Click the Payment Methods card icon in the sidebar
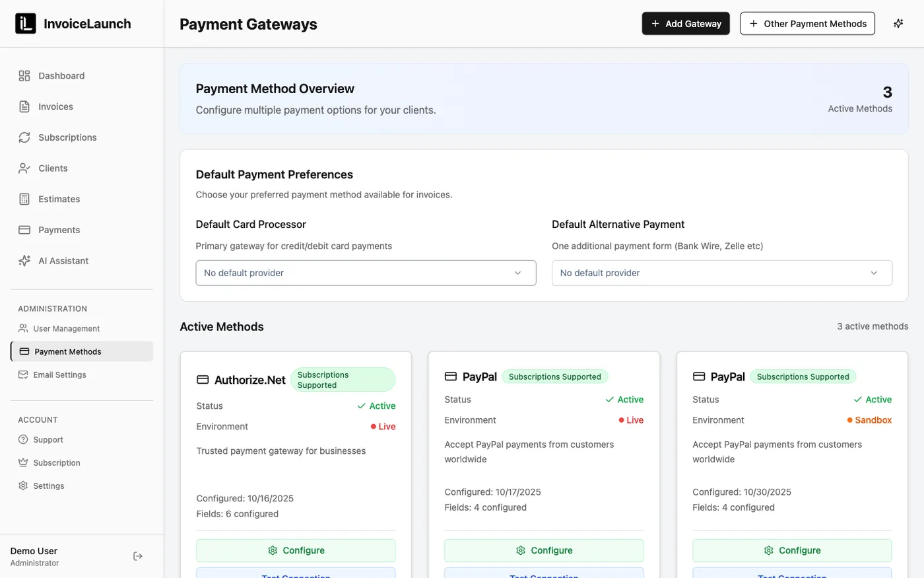924x578 pixels. point(24,351)
